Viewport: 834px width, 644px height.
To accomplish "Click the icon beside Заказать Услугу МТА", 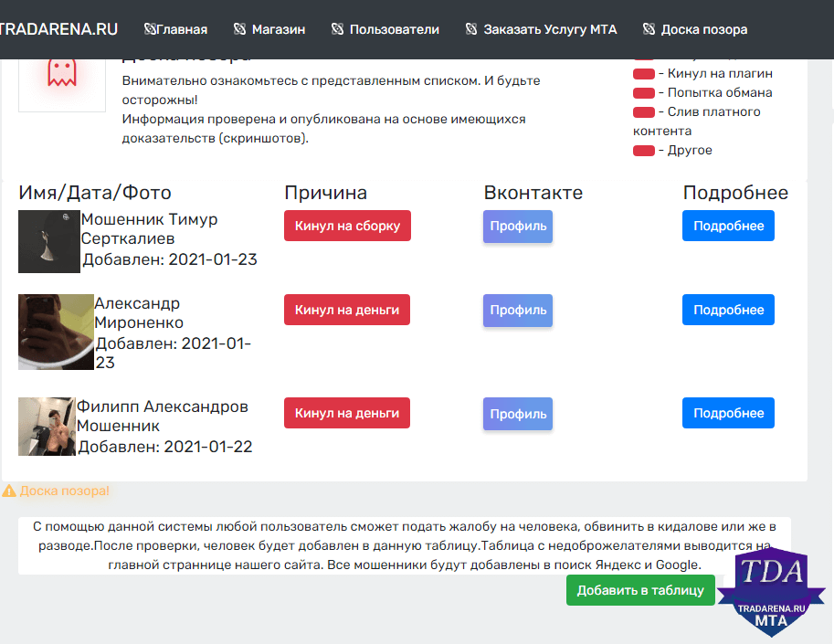I will coord(471,28).
